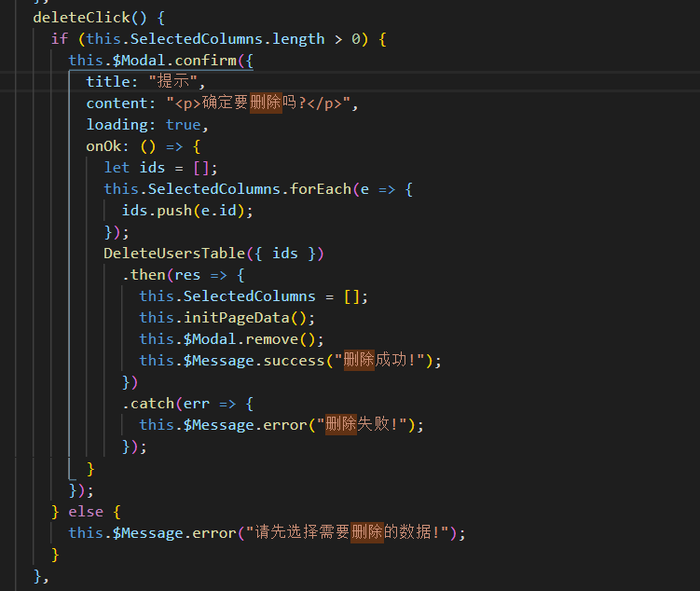Click this.$Message.error("删除失败!") line
This screenshot has width=700, height=591.
pos(281,424)
